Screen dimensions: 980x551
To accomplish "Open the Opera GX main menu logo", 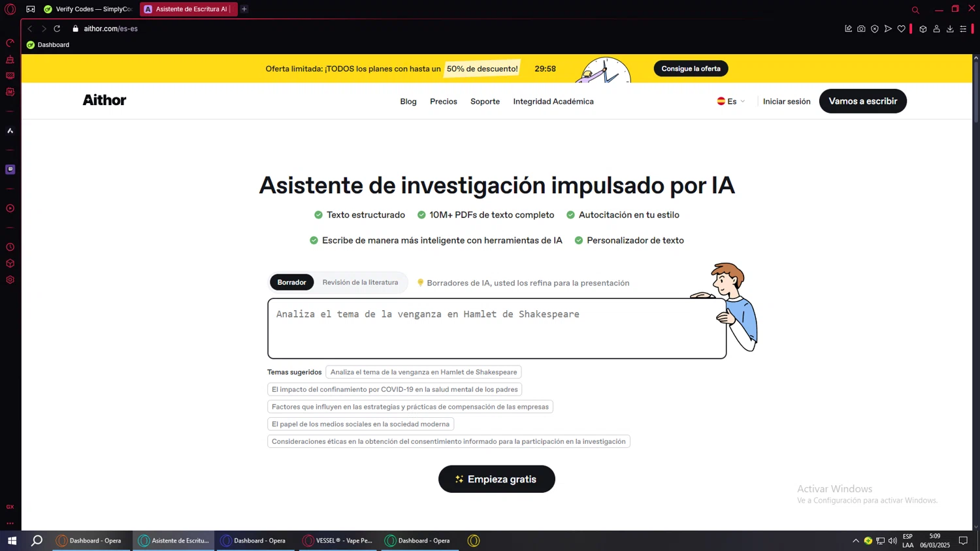I will [x=10, y=9].
